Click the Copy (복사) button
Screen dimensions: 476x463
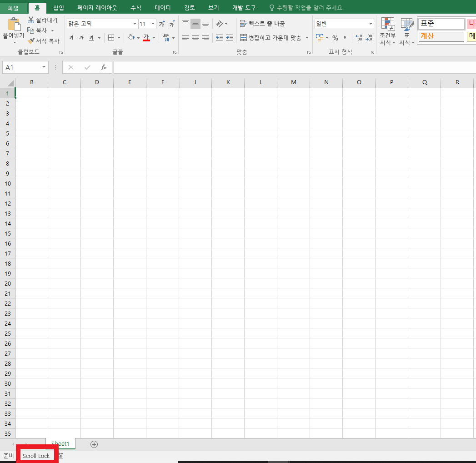pyautogui.click(x=37, y=30)
